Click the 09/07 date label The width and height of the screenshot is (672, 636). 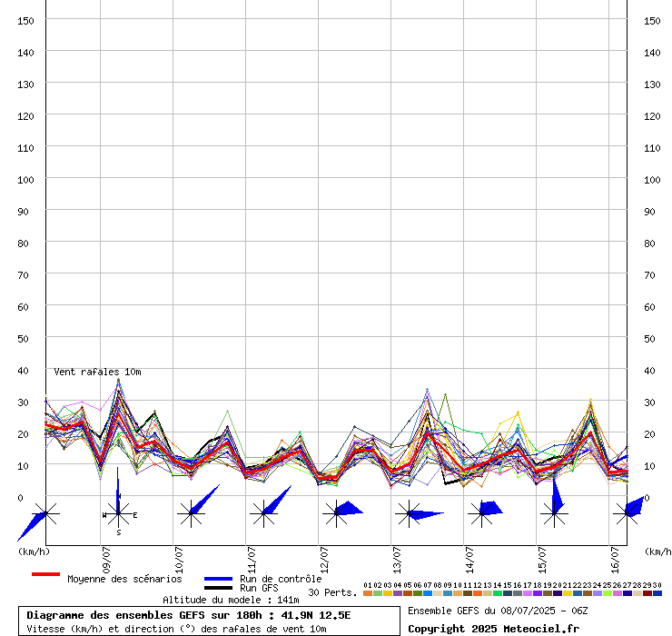106,560
